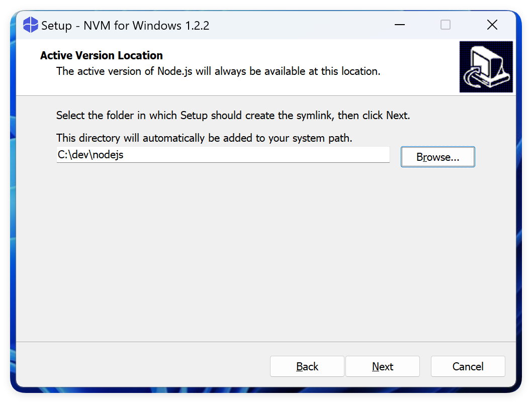This screenshot has height=403, width=532.
Task: Minimize the NVM Setup window
Action: (x=400, y=25)
